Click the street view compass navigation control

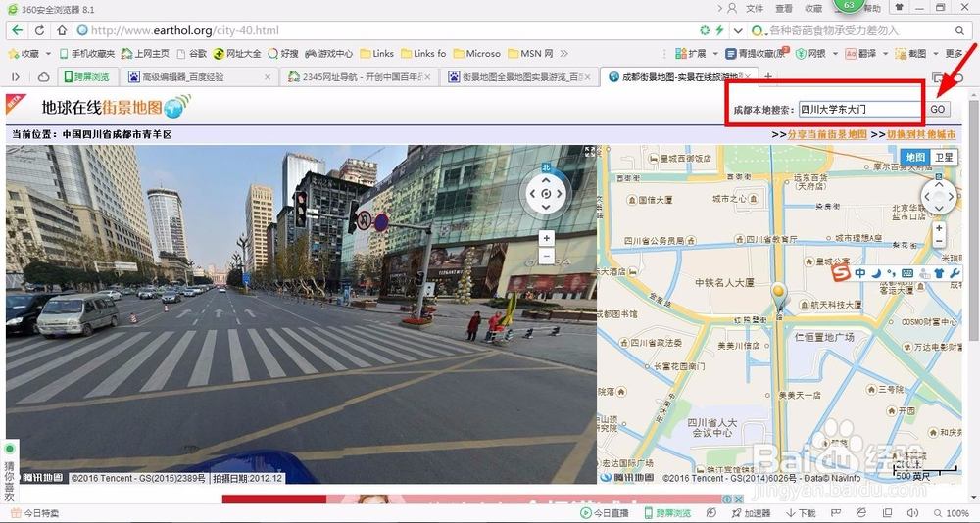[x=546, y=194]
